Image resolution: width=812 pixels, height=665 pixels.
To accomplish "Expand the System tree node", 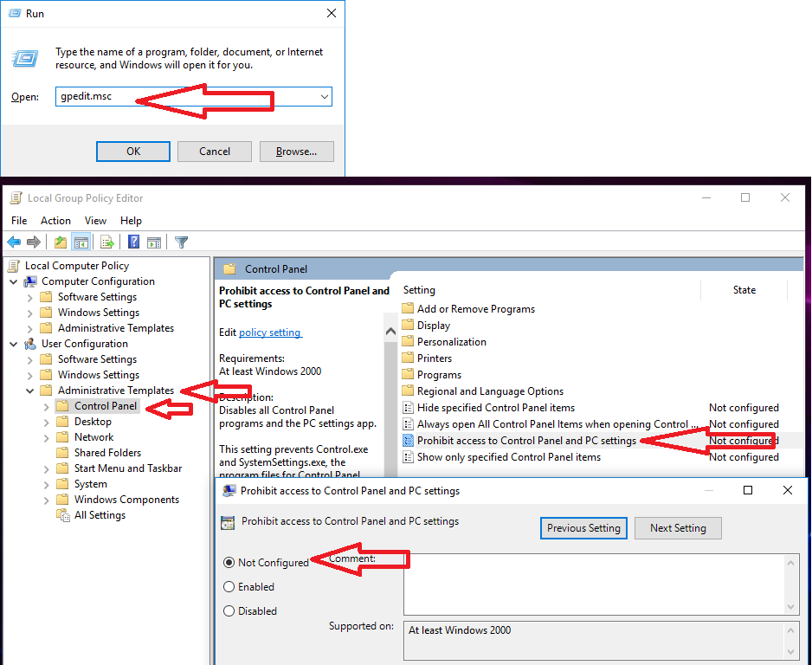I will point(46,484).
